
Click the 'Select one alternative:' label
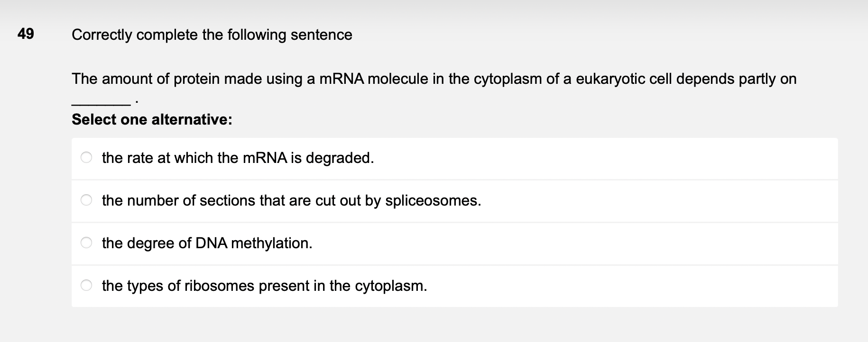[x=152, y=119]
